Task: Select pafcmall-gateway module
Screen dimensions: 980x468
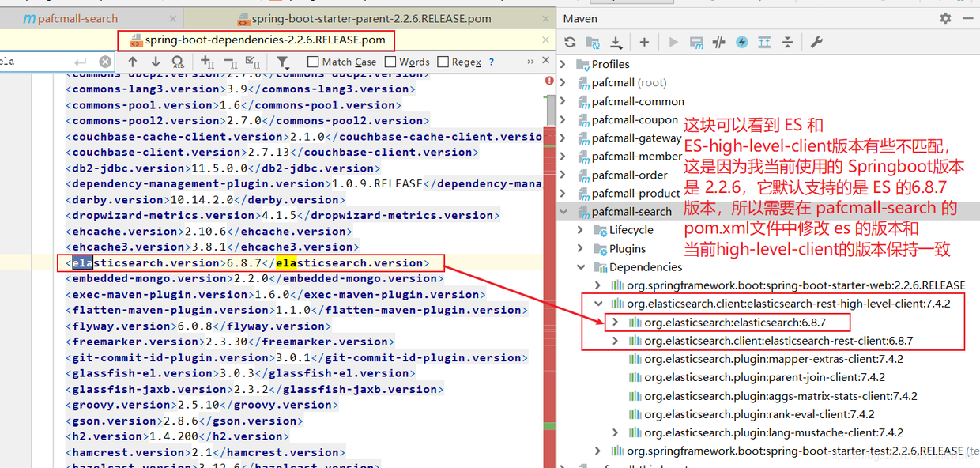Action: point(636,138)
